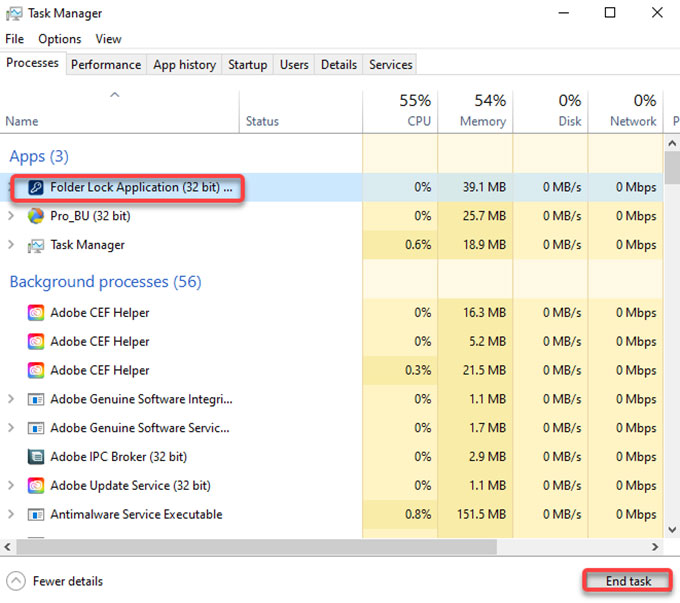The width and height of the screenshot is (680, 603).
Task: Select the Processes tab
Action: [x=33, y=63]
